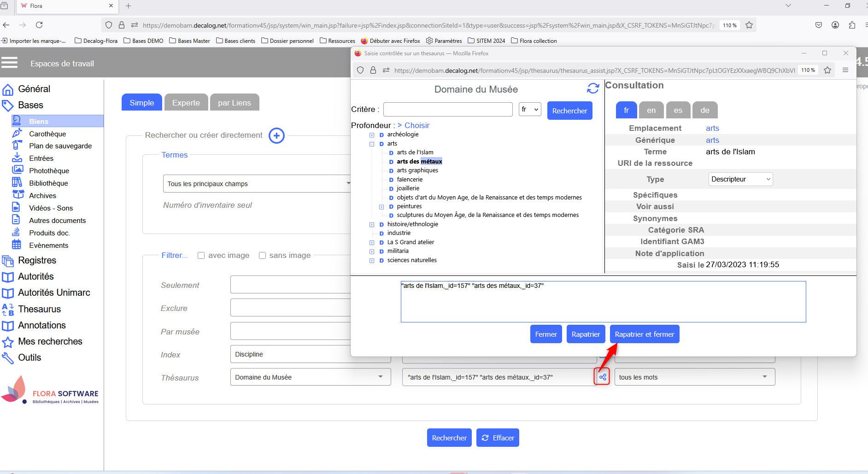Open the tous les mots dropdown
868x474 pixels.
click(x=694, y=377)
